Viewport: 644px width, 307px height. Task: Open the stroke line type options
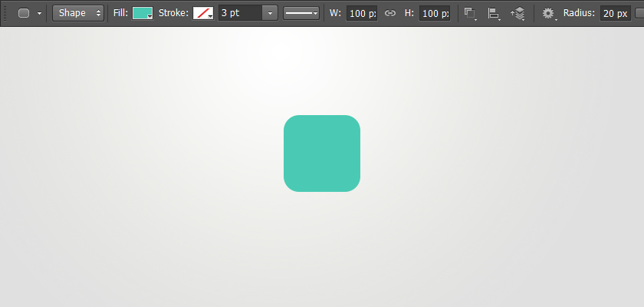301,13
